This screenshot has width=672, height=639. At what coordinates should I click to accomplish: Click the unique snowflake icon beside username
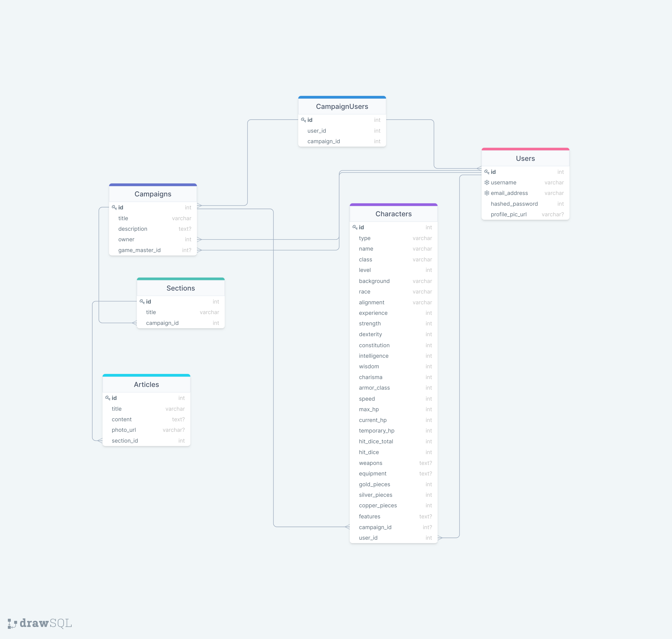point(487,183)
